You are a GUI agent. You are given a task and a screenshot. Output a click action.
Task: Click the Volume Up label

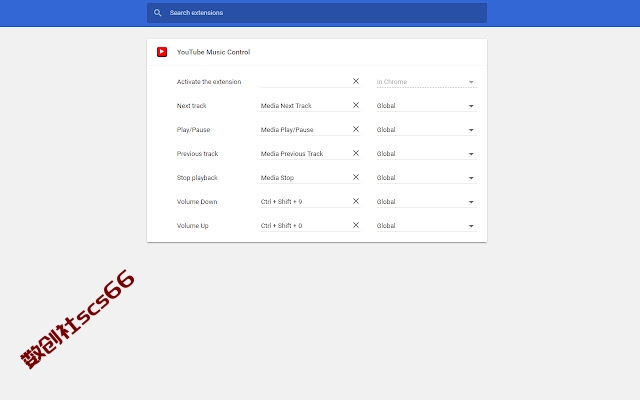pos(193,226)
